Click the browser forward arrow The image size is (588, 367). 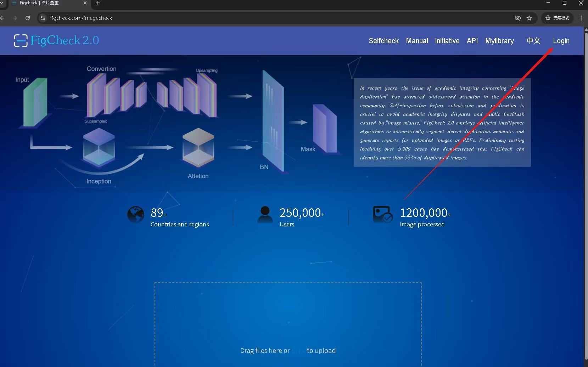pos(15,18)
